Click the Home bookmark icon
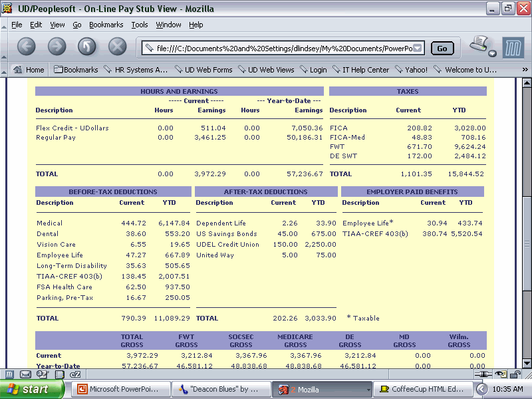 [x=18, y=70]
